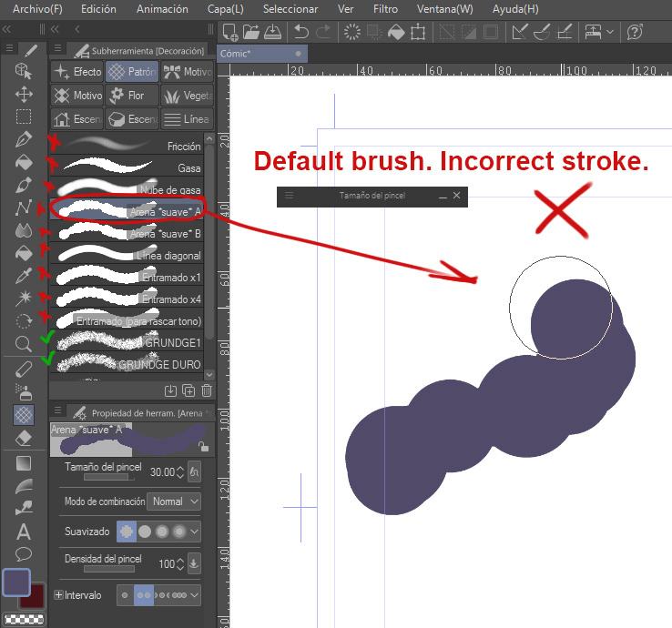This screenshot has width=672, height=628.
Task: Click the New document toolbar icon
Action: [x=230, y=32]
